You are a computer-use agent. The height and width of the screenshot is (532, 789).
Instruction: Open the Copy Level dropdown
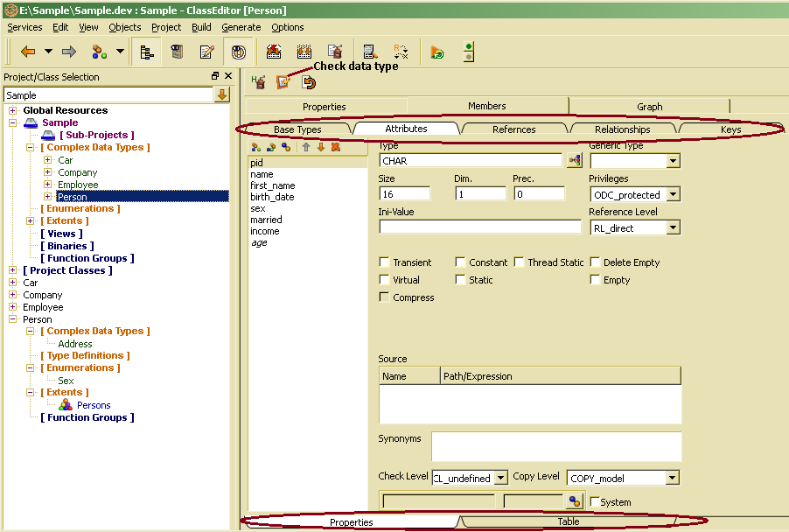coord(672,478)
